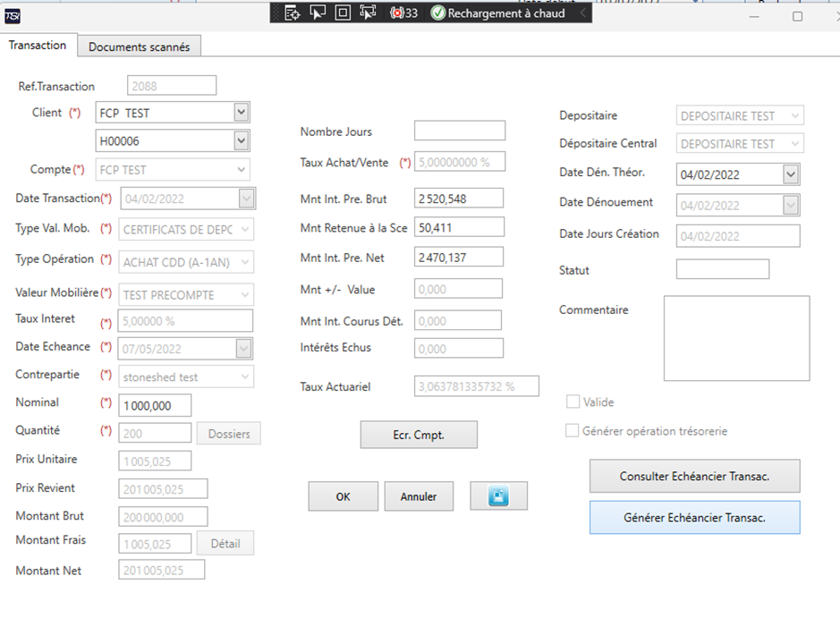Click the Ecr. Cmpt. button
The image size is (840, 618).
pyautogui.click(x=419, y=435)
